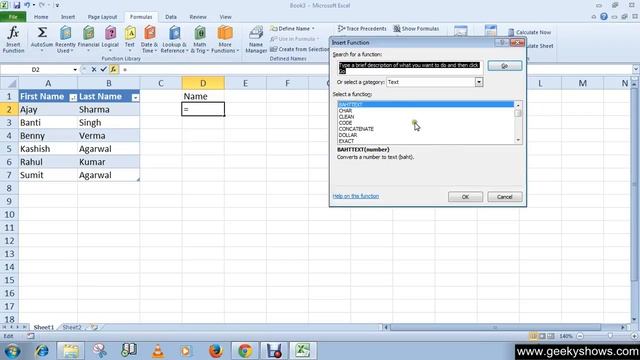Open the Financial functions book icon
This screenshot has height=360, width=640.
pyautogui.click(x=89, y=39)
